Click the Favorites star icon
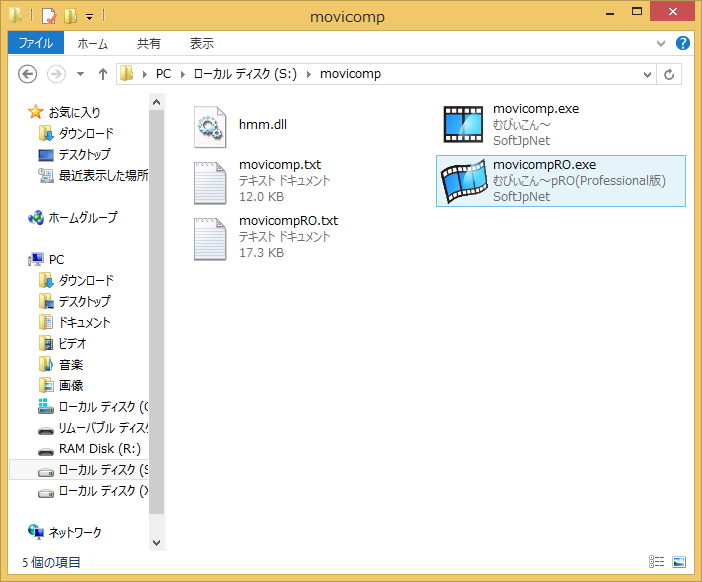Viewport: 702px width, 582px height. 35,112
